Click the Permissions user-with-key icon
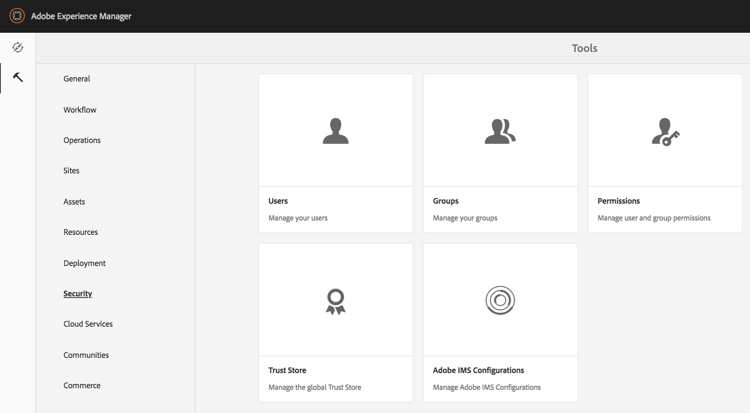The image size is (750, 413). 665,132
